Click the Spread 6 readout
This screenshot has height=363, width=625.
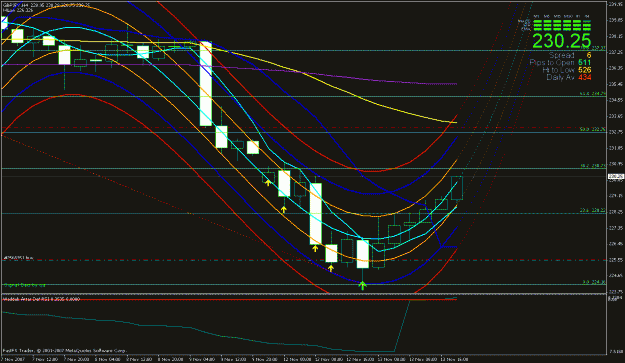click(x=570, y=55)
